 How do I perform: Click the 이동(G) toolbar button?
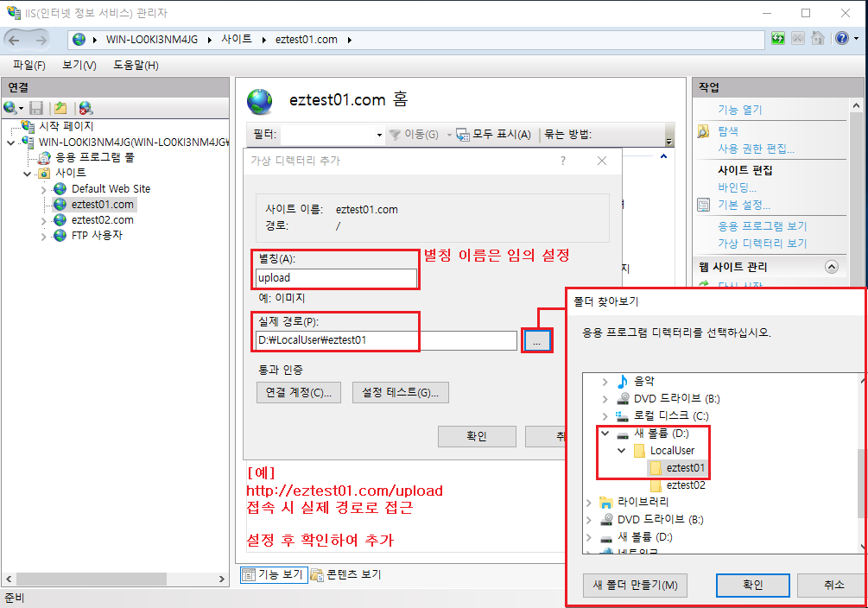414,135
